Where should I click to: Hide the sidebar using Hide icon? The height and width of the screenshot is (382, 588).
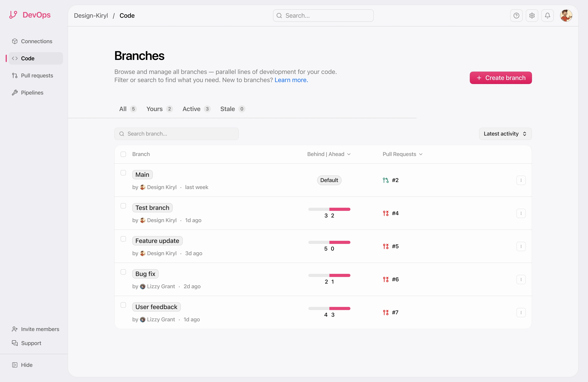click(15, 365)
